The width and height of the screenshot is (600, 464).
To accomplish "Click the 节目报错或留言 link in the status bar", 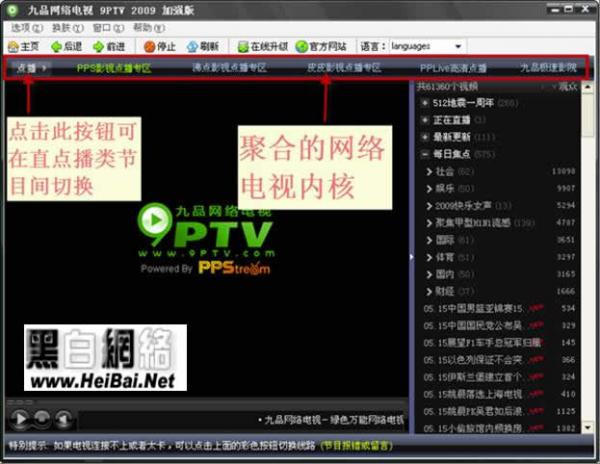I will (356, 446).
